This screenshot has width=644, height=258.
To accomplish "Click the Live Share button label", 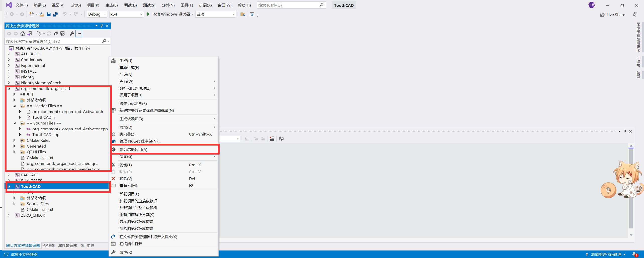I will [x=616, y=15].
